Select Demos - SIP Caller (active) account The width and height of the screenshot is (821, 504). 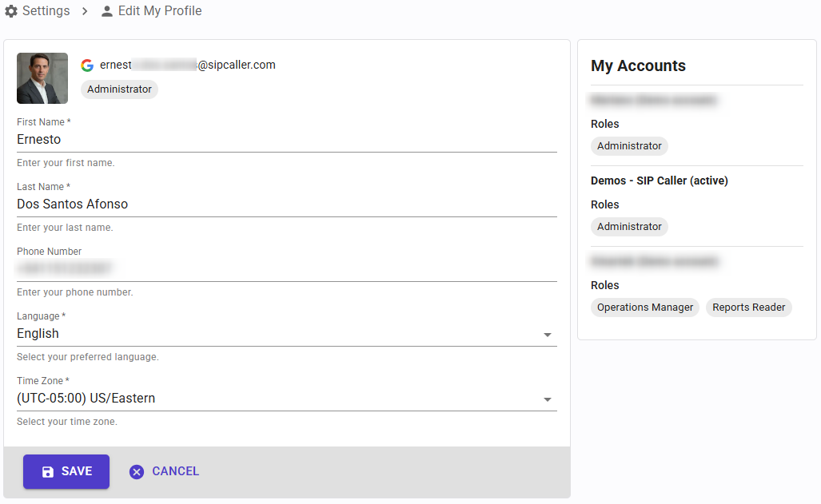tap(660, 181)
